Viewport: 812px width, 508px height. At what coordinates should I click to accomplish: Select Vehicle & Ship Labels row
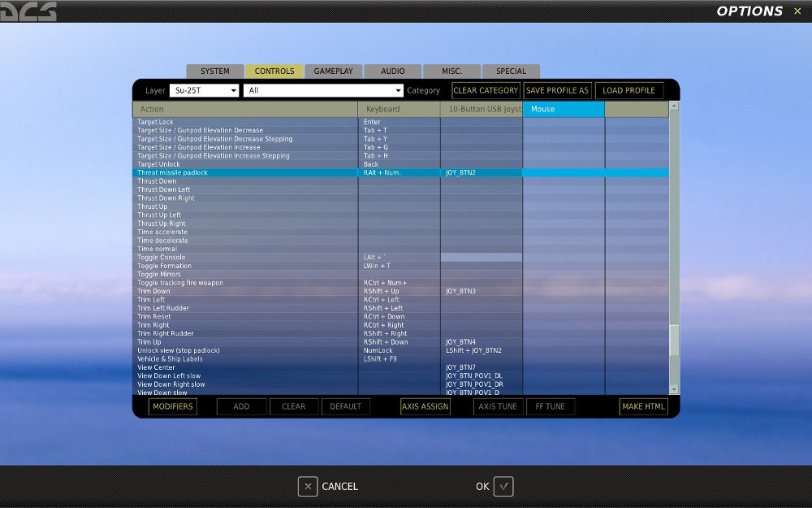click(x=400, y=358)
